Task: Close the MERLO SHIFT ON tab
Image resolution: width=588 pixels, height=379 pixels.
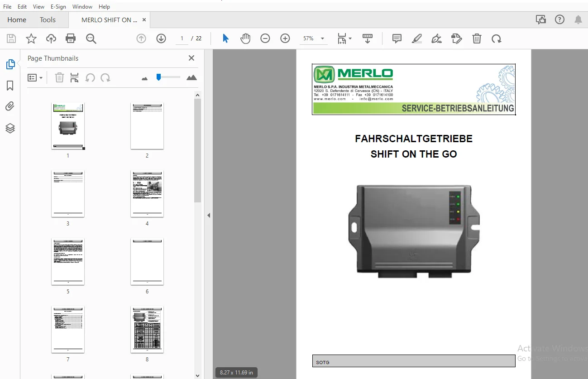Action: click(144, 20)
